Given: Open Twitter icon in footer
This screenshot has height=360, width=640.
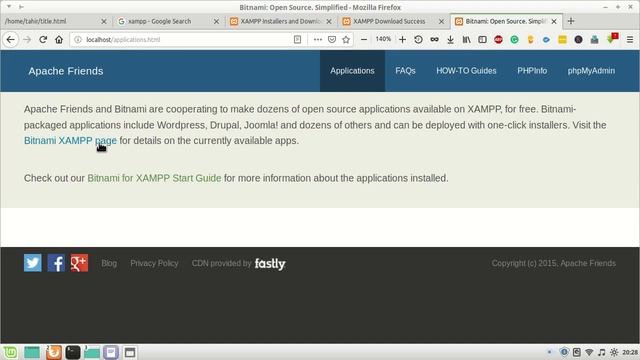Looking at the screenshot, I should click(x=33, y=263).
